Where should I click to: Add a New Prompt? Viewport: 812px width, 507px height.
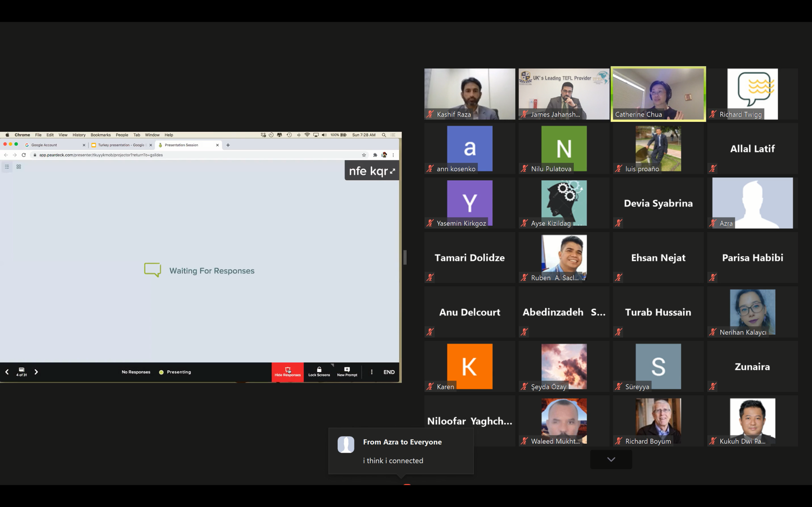point(347,372)
